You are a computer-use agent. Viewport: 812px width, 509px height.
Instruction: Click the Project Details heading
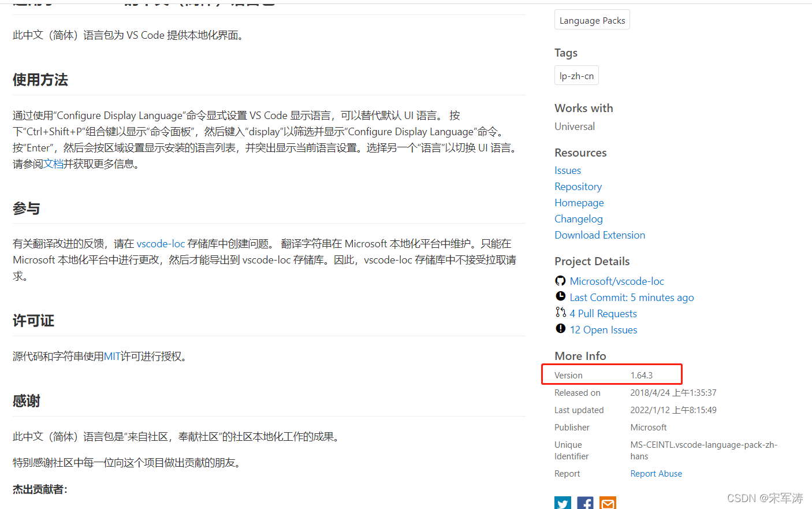pyautogui.click(x=592, y=261)
